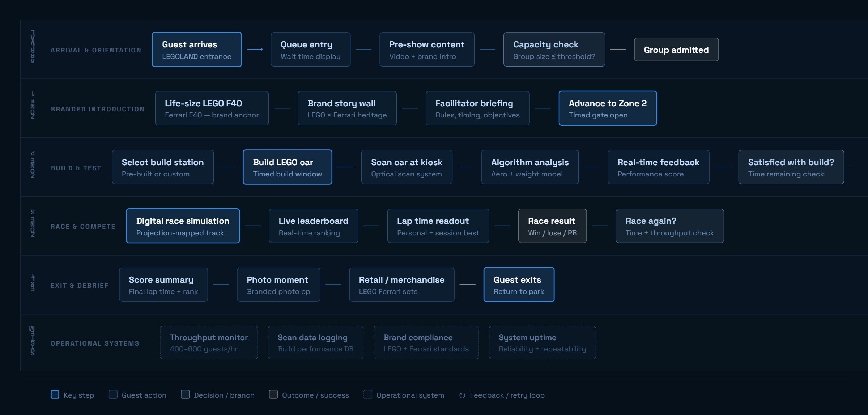Screen dimensions: 868x415
Task: Click the Outcome / success legend box
Action: (273, 394)
